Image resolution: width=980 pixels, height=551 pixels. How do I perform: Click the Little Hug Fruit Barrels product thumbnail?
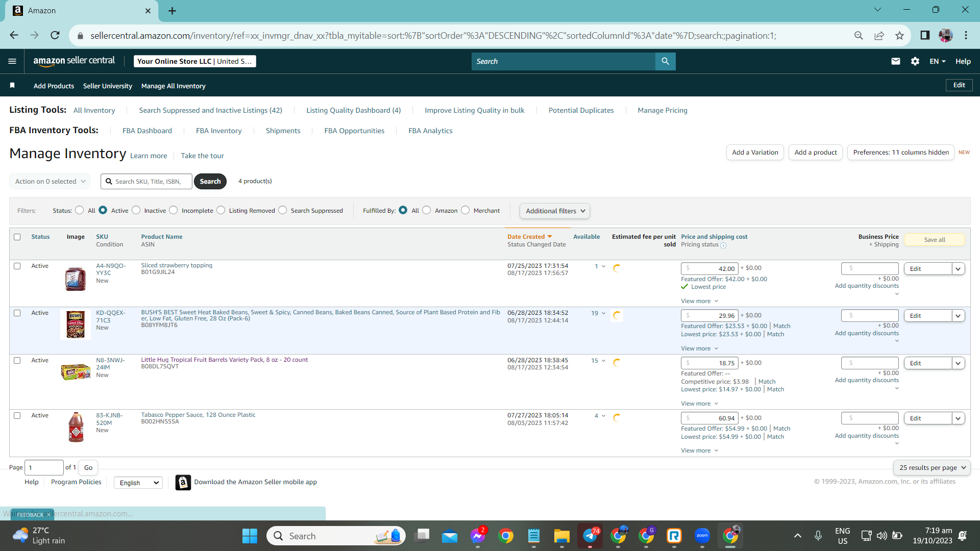[76, 371]
